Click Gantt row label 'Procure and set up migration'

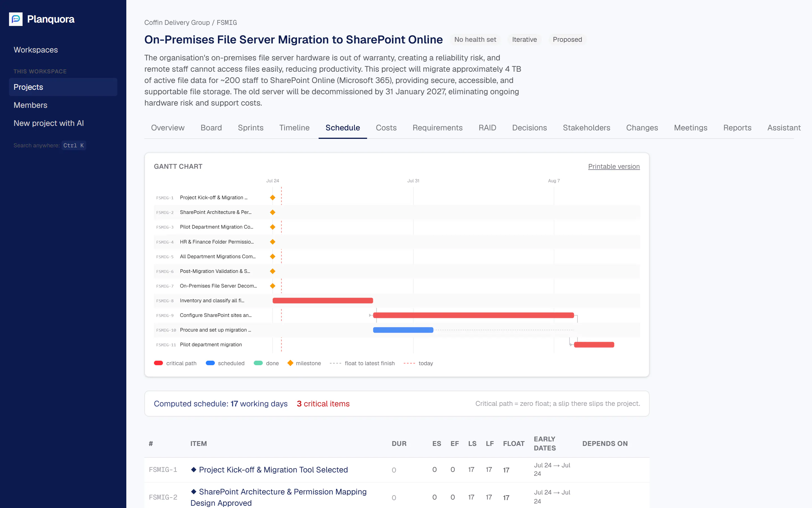215,330
